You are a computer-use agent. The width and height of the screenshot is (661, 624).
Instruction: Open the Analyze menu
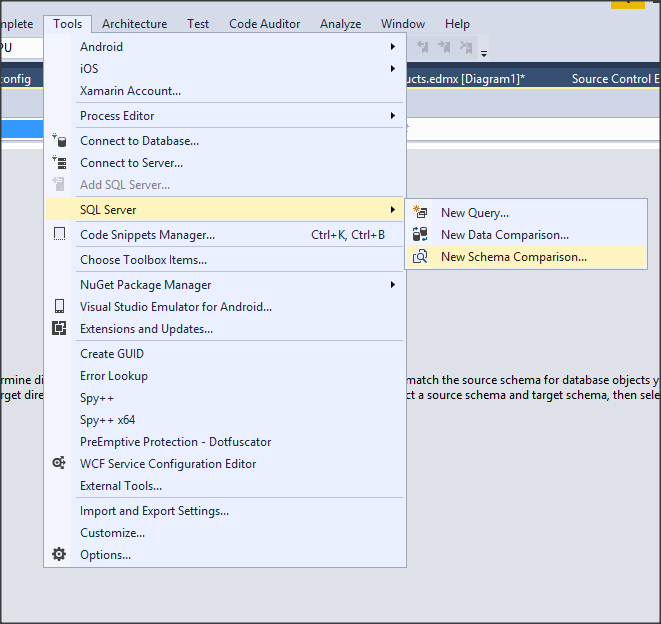340,24
